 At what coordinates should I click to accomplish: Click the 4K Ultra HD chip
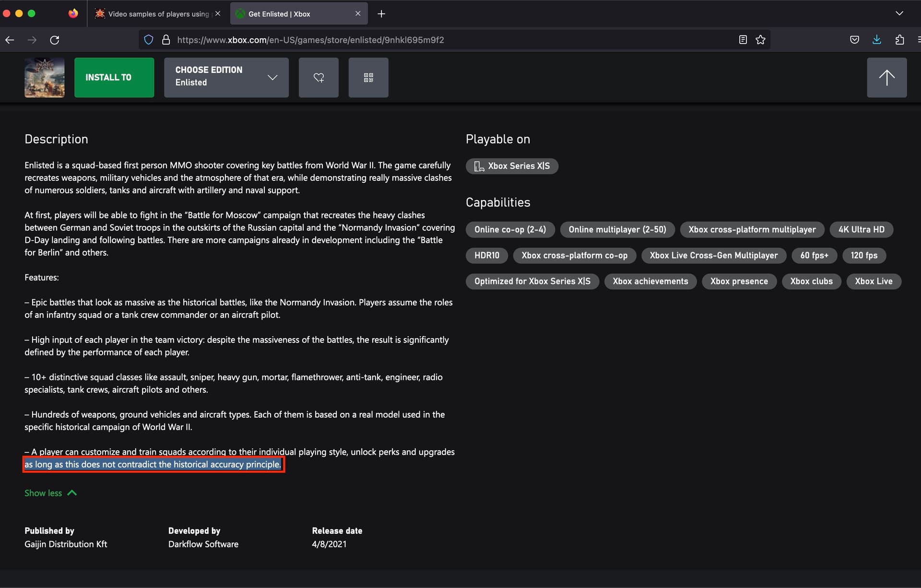pyautogui.click(x=861, y=229)
